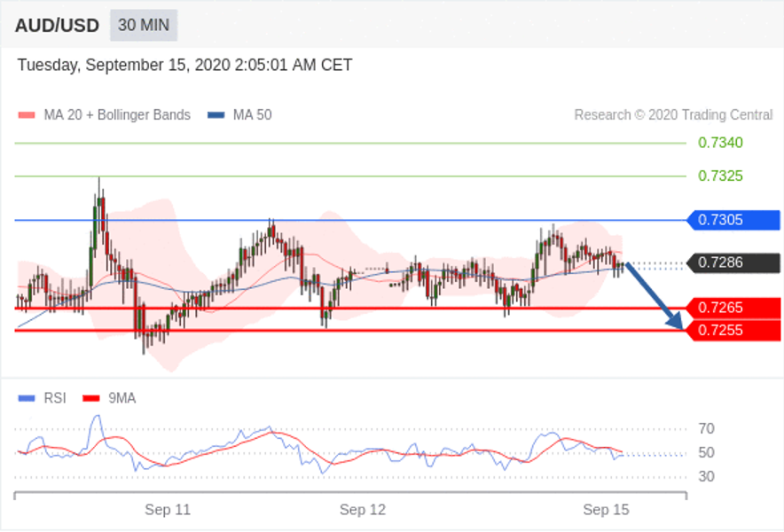Click the red 0.7255 support tag
The width and height of the screenshot is (784, 532).
[x=733, y=331]
